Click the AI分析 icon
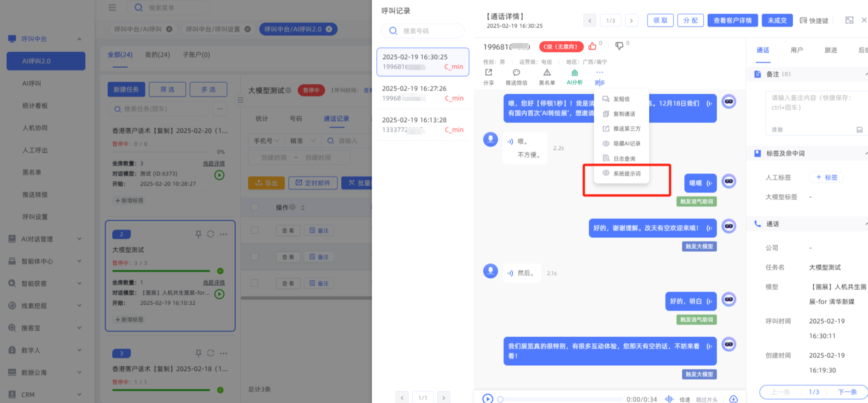The height and width of the screenshot is (403, 868). click(x=574, y=73)
